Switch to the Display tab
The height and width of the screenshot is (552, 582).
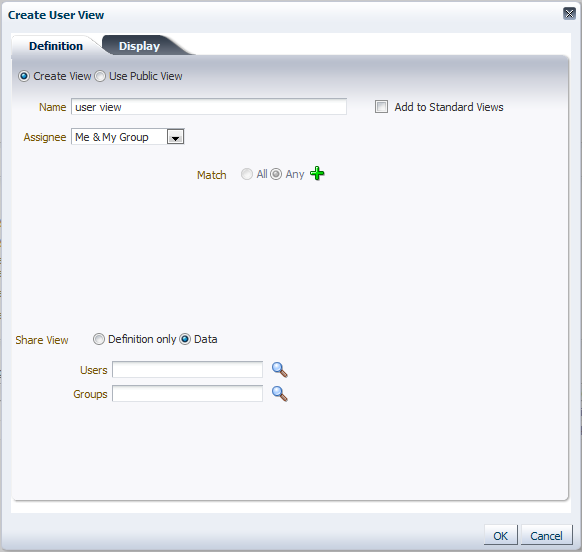[139, 46]
